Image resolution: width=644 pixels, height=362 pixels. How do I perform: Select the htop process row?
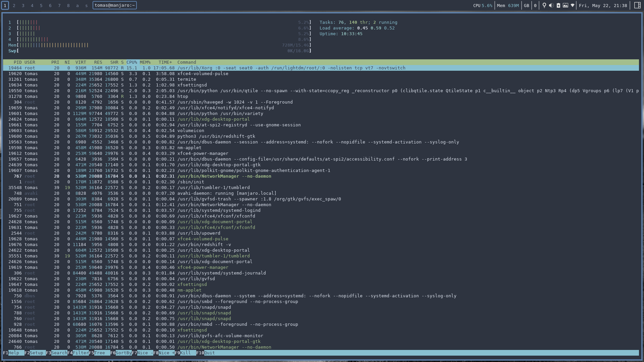click(182, 97)
